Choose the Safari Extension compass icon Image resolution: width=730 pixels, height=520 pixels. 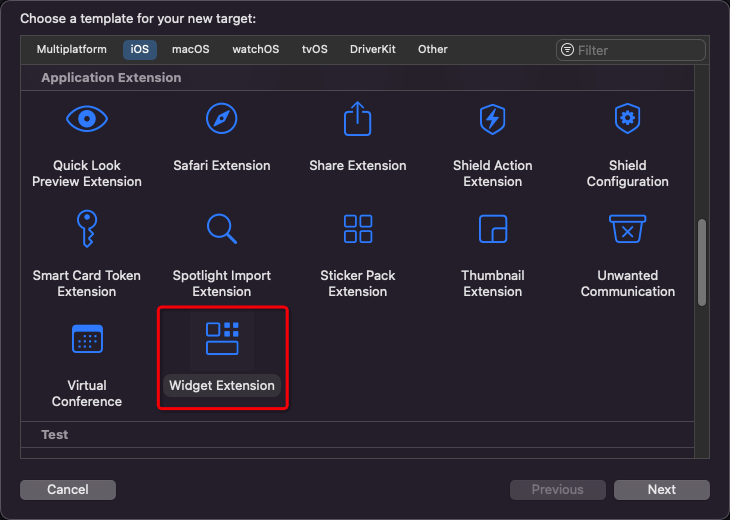tap(222, 118)
